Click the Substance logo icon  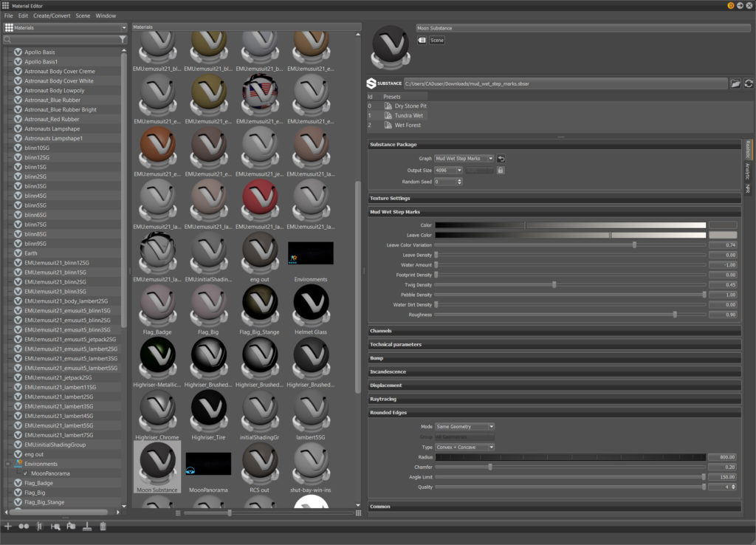pyautogui.click(x=371, y=83)
